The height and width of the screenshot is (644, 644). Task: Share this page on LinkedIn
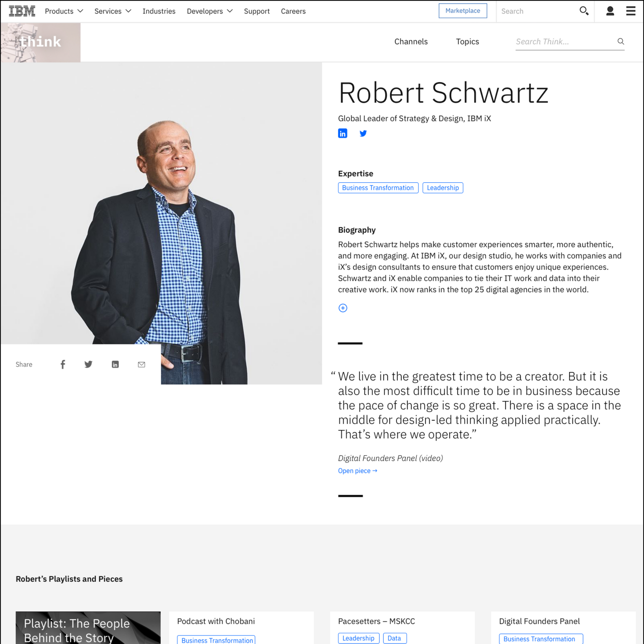(115, 364)
